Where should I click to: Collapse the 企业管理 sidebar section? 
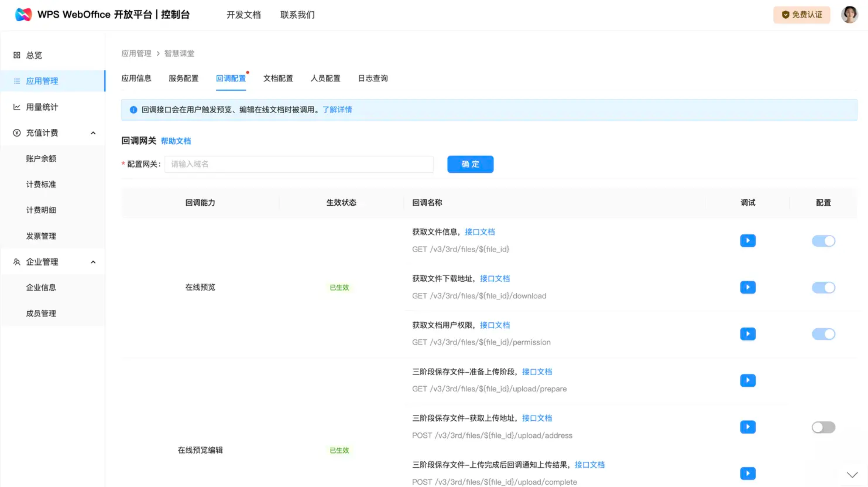(93, 262)
